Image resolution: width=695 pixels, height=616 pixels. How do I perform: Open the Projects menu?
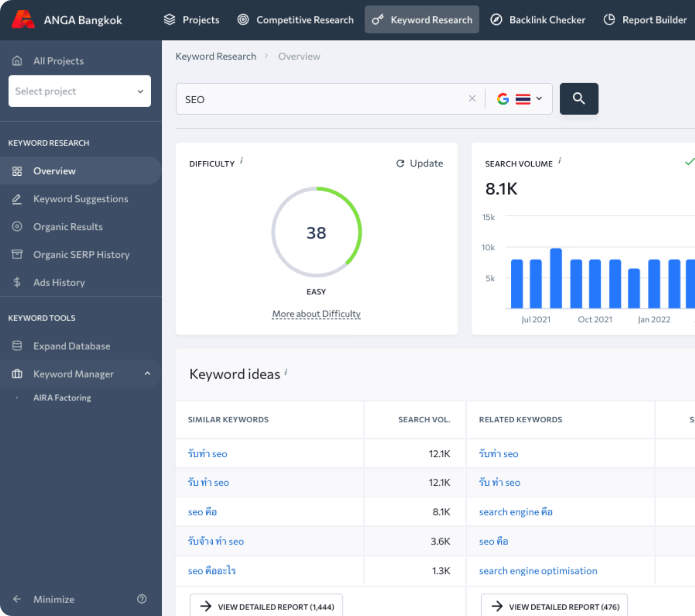pos(192,20)
